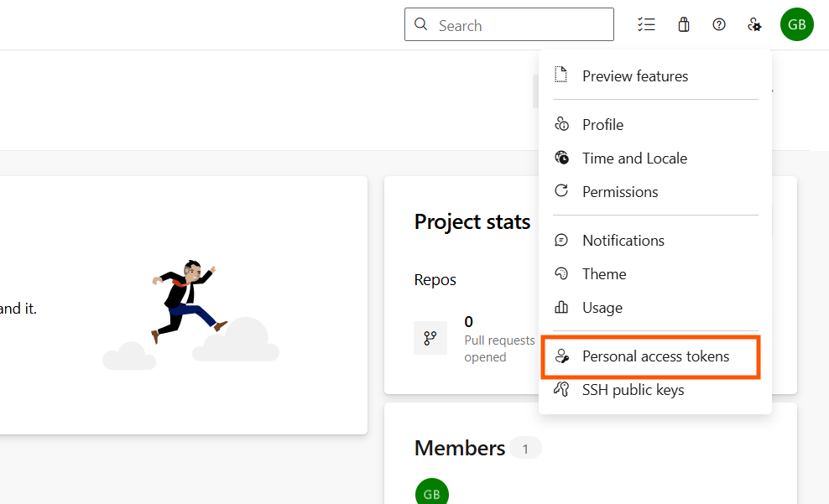The image size is (829, 504).
Task: Open the Marketplace shopping bag icon
Action: click(x=684, y=25)
